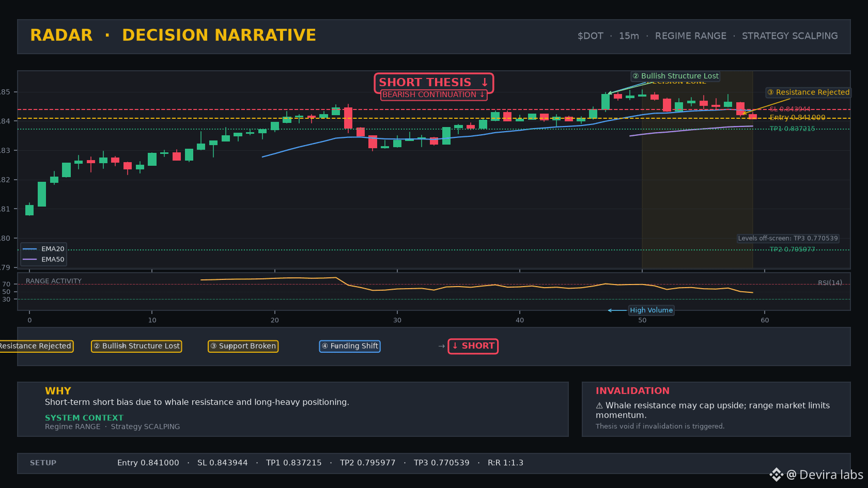Click the INVALIDATION heading
Screen dimensions: 868x488
[632, 391]
